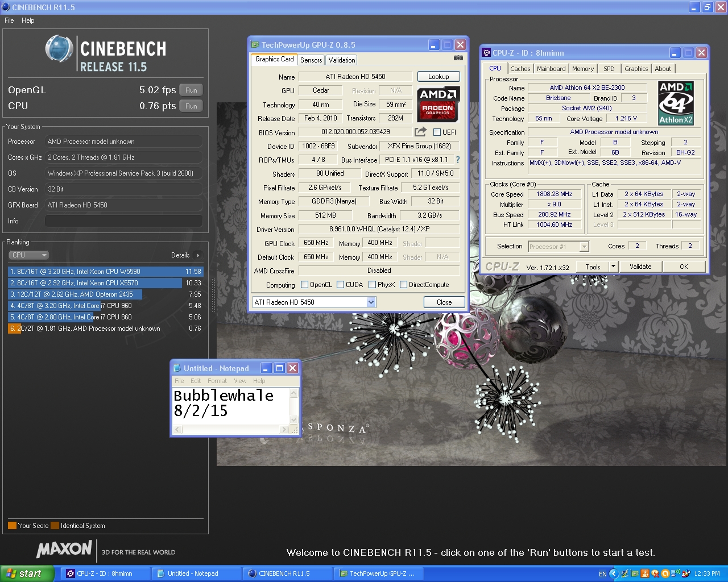Click the orange circle tray icon
This screenshot has height=582, width=728.
pos(665,573)
